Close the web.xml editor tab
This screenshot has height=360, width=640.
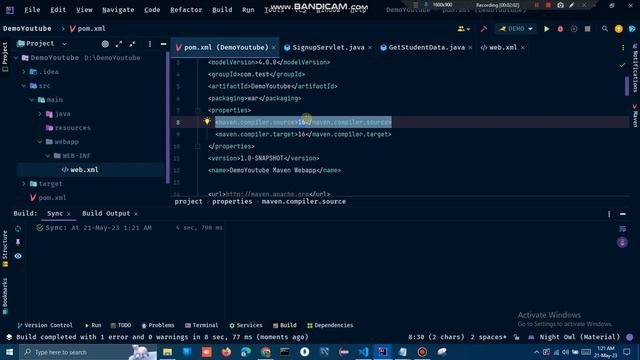[x=522, y=48]
